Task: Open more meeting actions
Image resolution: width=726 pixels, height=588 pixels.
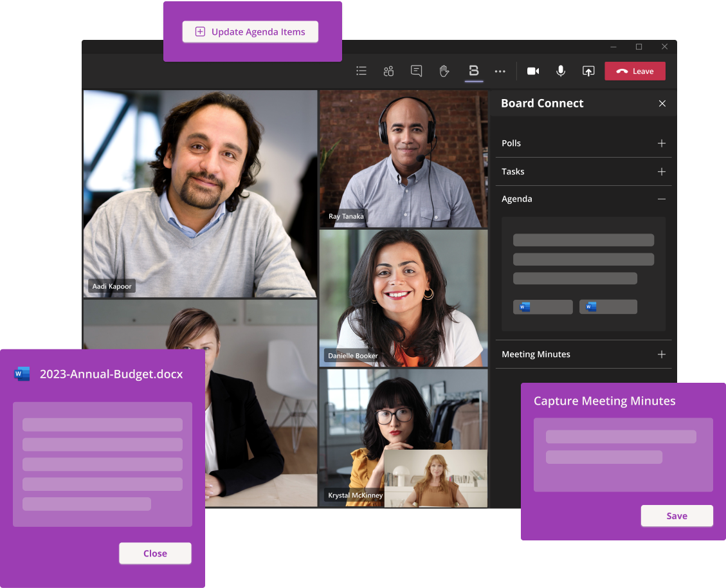Action: click(x=500, y=71)
